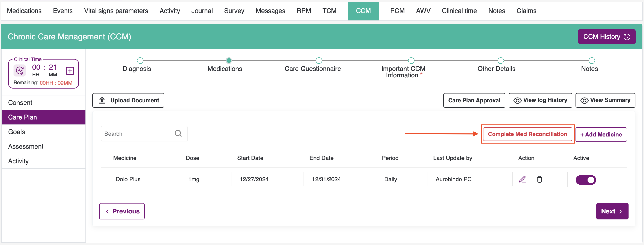Select the Diagnosis step circle
The height and width of the screenshot is (245, 644).
140,60
